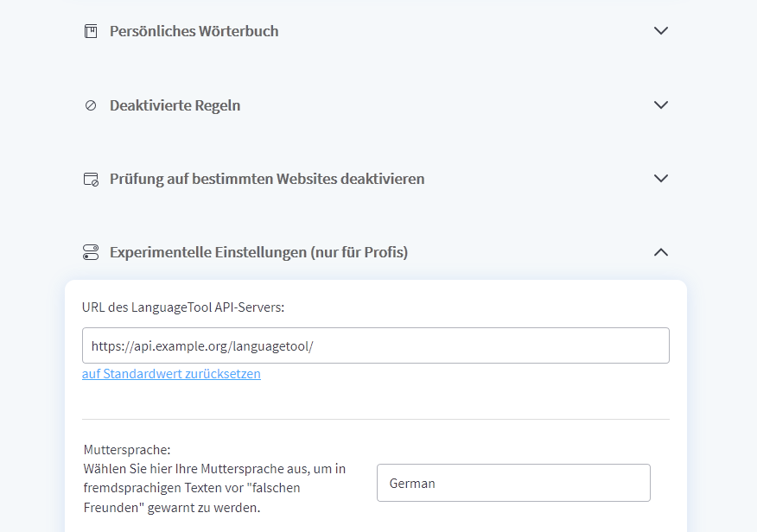Focus the LanguageTool API server URL field
Viewport: 757px width, 532px height.
coord(375,345)
